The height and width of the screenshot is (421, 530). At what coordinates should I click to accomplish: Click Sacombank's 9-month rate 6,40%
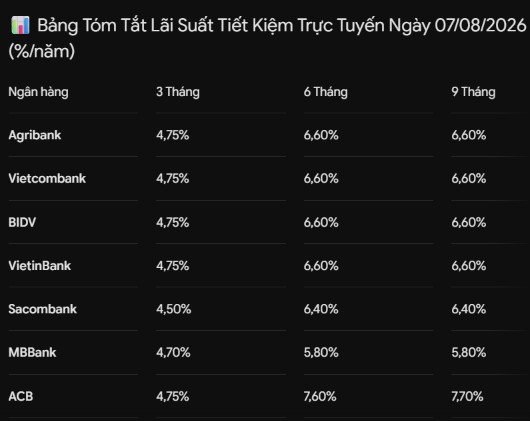[x=469, y=309]
